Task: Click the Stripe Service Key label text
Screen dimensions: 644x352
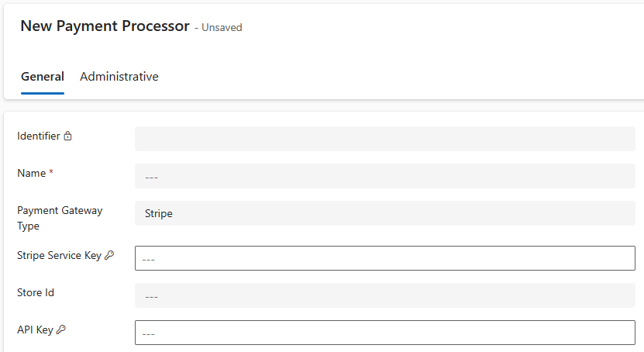Action: tap(59, 255)
